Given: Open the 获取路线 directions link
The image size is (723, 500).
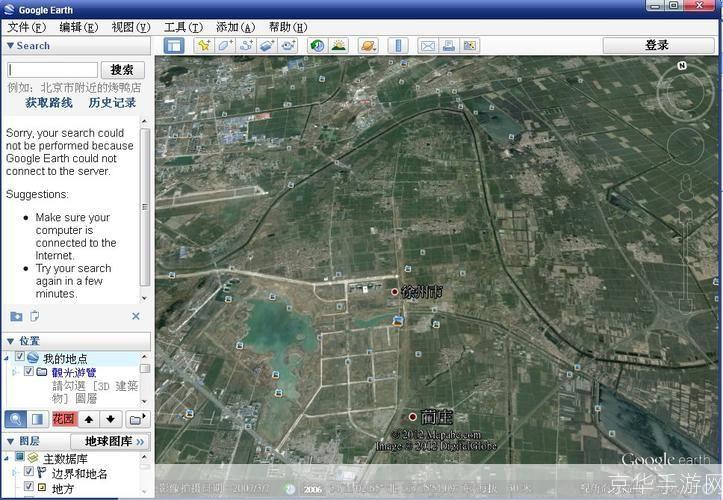Looking at the screenshot, I should pyautogui.click(x=49, y=102).
